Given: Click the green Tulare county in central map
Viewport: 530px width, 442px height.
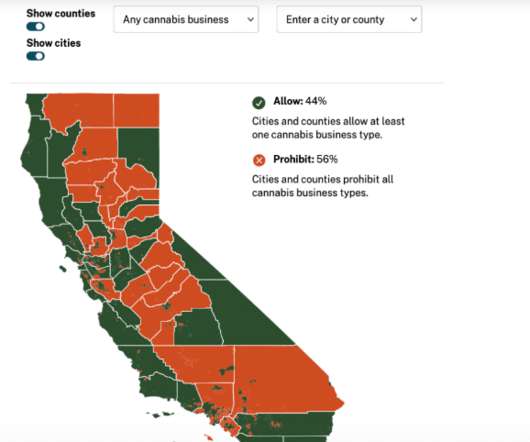Looking at the screenshot, I should coord(196,326).
